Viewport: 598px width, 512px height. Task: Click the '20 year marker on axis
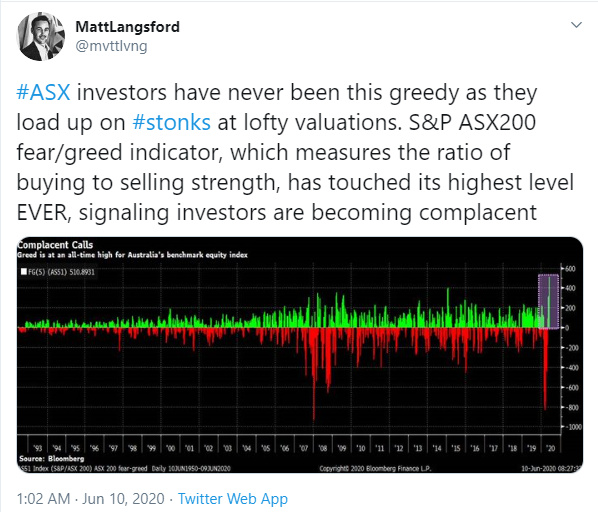[550, 448]
